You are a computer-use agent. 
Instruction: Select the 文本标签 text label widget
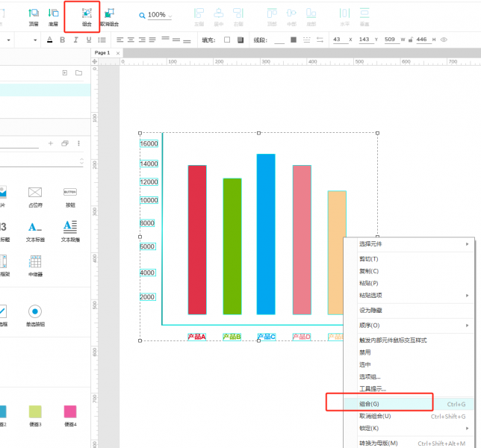point(35,231)
